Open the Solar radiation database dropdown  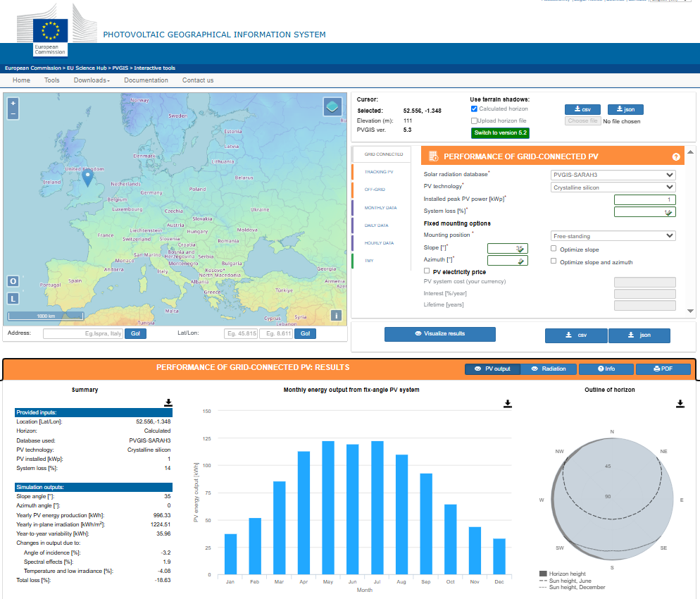pyautogui.click(x=613, y=175)
